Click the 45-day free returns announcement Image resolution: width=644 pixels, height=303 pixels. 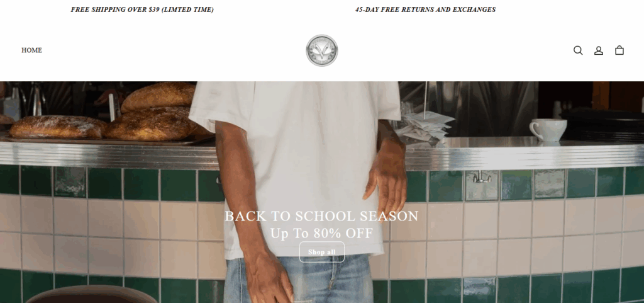point(426,9)
